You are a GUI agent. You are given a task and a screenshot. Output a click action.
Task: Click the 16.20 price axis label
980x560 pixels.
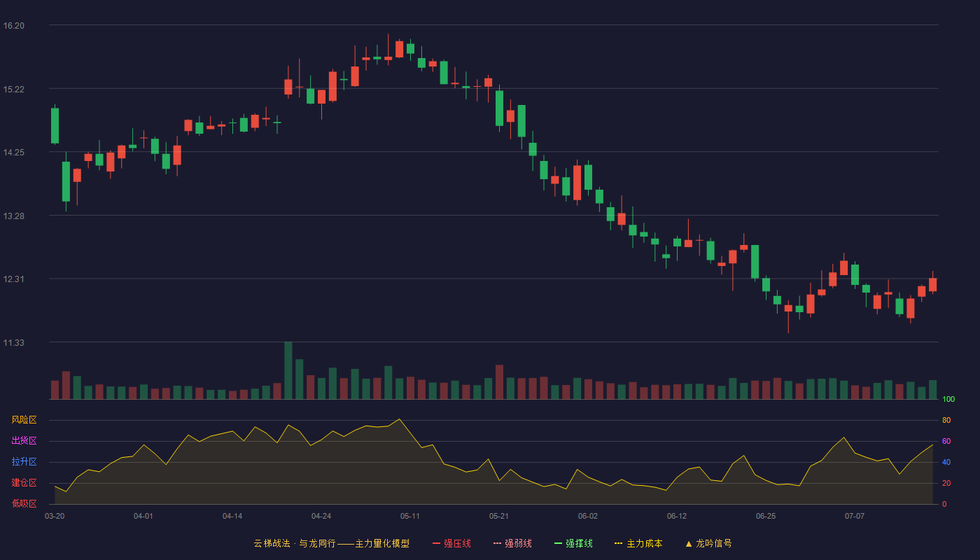pyautogui.click(x=13, y=26)
